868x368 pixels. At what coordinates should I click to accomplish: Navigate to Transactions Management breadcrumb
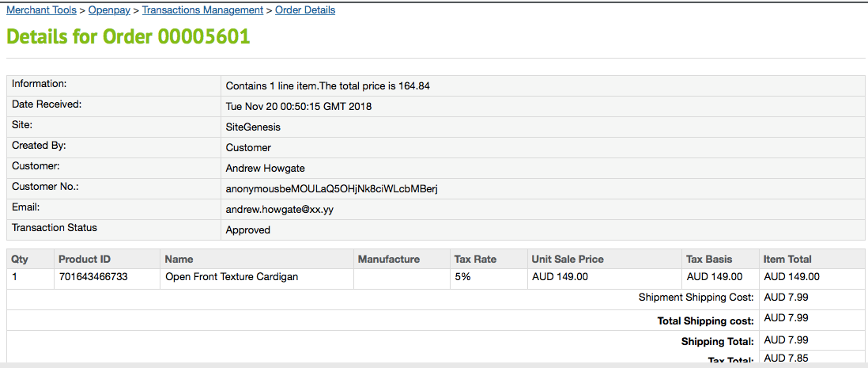[202, 10]
